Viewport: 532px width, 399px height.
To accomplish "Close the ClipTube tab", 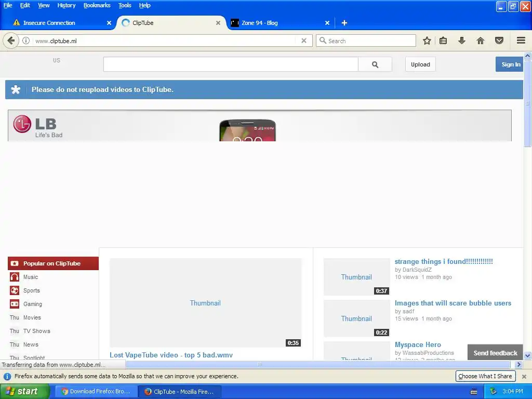I will (218, 23).
